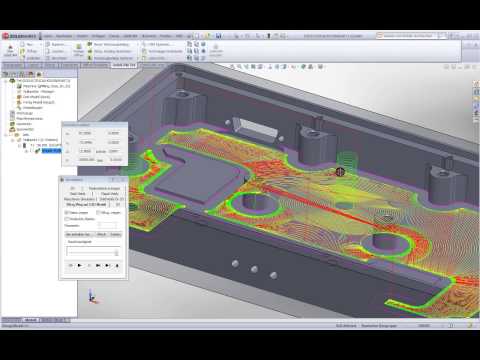Click the first value field in the coordinates dialog

[85, 133]
